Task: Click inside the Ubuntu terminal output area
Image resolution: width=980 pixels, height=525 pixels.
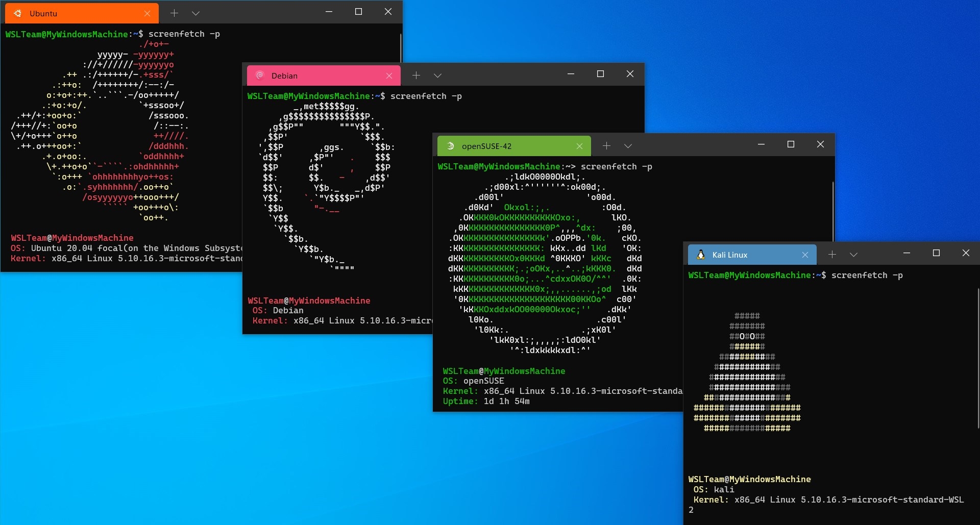Action: [x=102, y=153]
